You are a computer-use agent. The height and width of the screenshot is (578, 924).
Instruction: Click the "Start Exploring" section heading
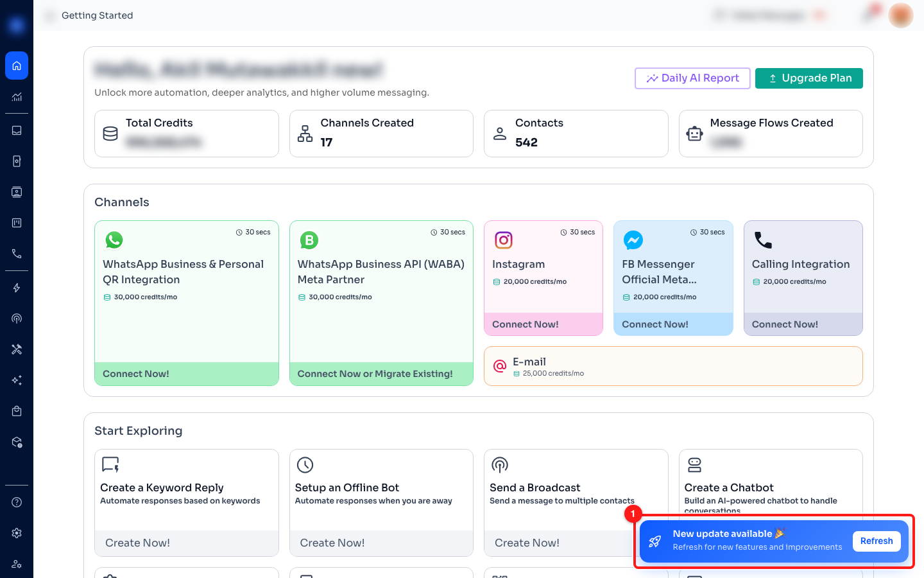pyautogui.click(x=139, y=431)
